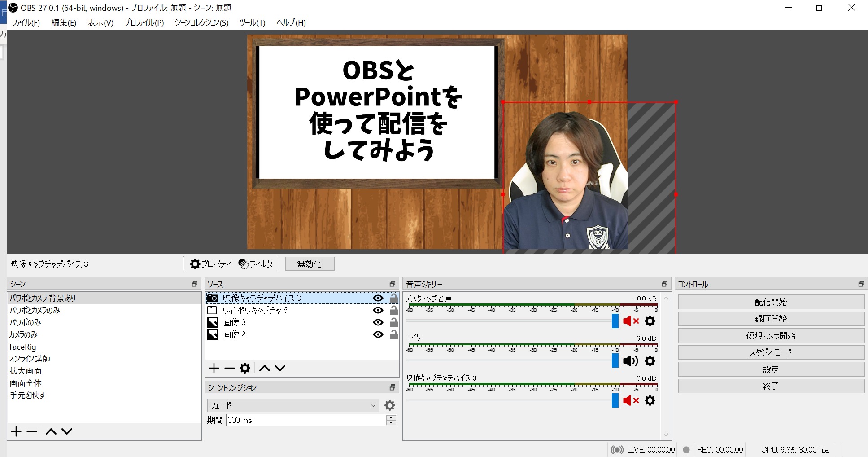Screen dimensions: 868x457
Task: Quit OBS with 終了 button
Action: [x=771, y=386]
